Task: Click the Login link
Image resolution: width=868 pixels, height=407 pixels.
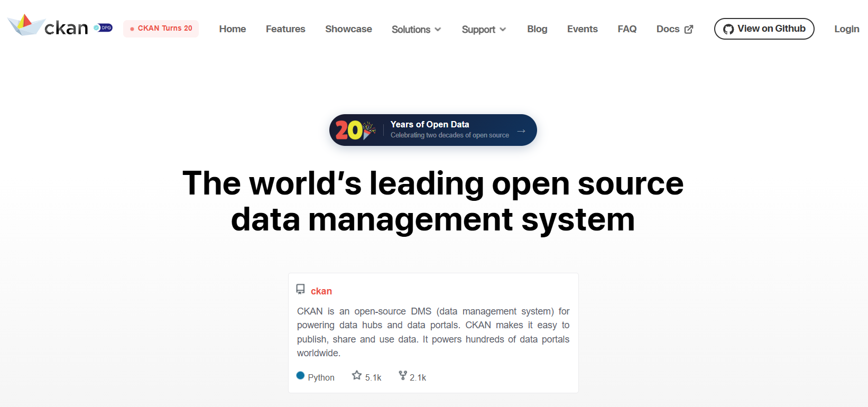Action: 847,29
